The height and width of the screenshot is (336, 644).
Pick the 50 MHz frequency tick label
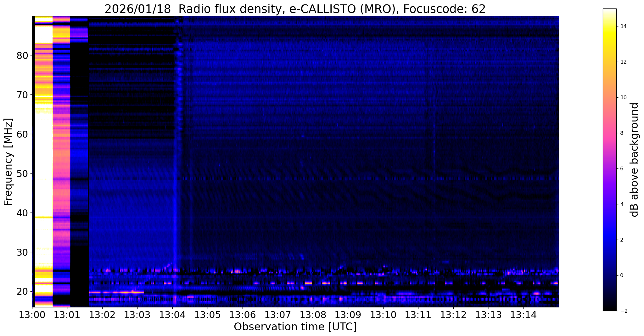[22, 174]
